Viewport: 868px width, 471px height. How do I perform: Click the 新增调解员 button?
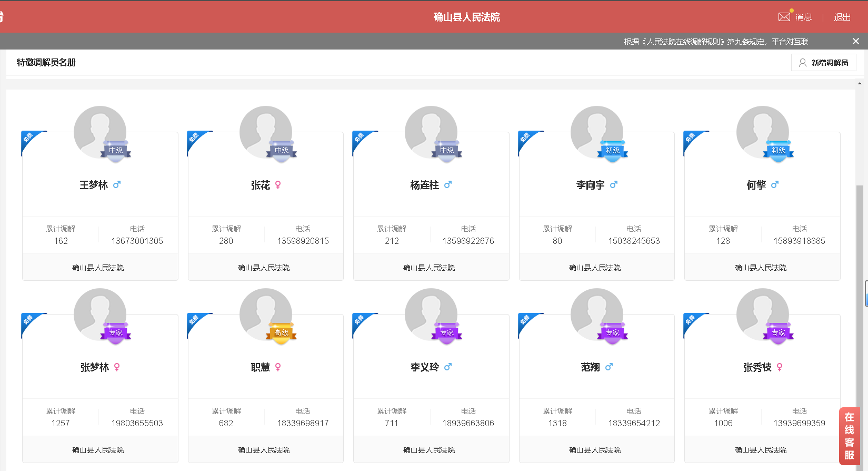click(x=823, y=63)
